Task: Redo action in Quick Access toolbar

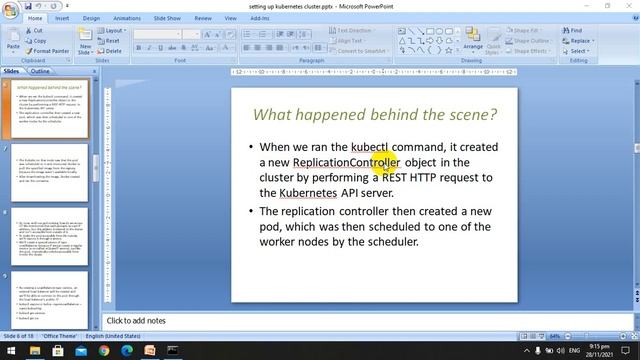Action: pos(53,6)
